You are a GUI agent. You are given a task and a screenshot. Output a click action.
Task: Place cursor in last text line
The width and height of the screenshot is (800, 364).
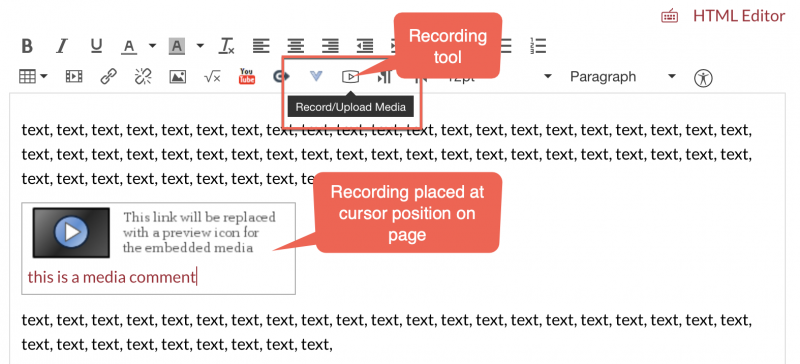point(177,345)
